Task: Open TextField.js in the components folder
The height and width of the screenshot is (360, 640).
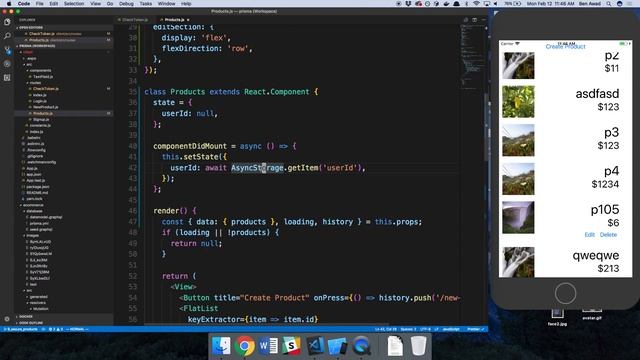Action: (43, 76)
